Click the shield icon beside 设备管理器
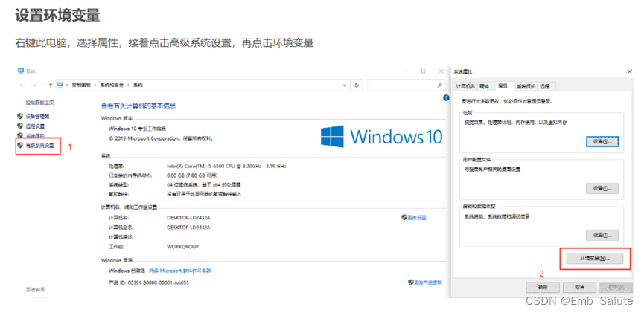The height and width of the screenshot is (313, 644). 19,117
